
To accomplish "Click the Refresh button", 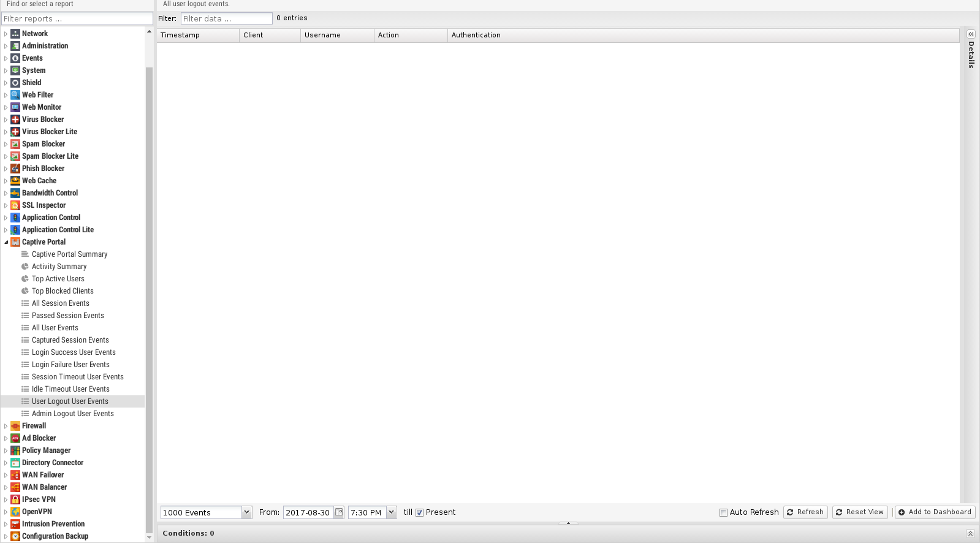I will (x=805, y=512).
